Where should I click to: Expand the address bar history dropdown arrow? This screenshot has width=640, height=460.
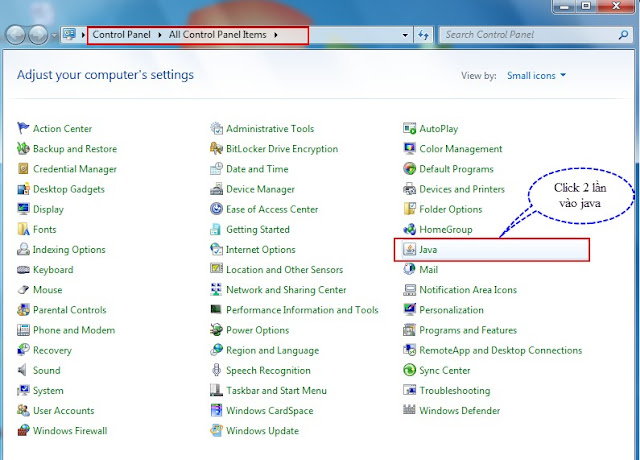coord(405,35)
